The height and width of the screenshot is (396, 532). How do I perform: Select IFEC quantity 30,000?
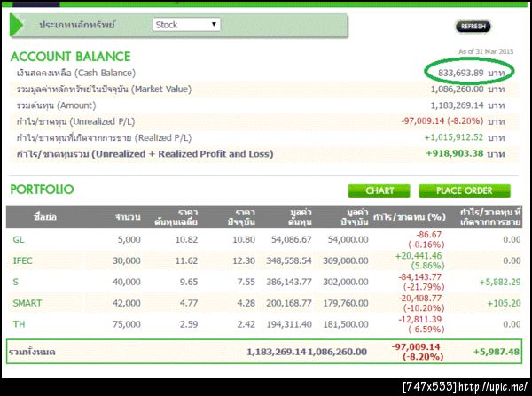click(127, 260)
